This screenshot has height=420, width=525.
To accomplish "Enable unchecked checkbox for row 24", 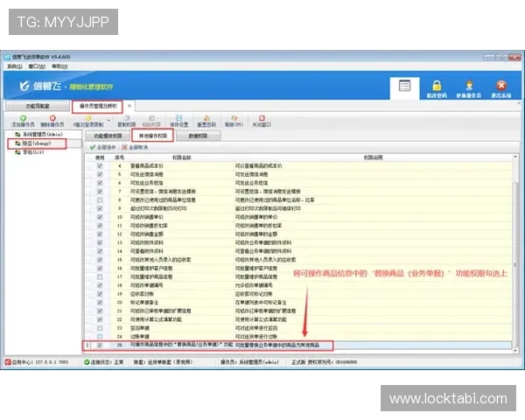I will [100, 337].
